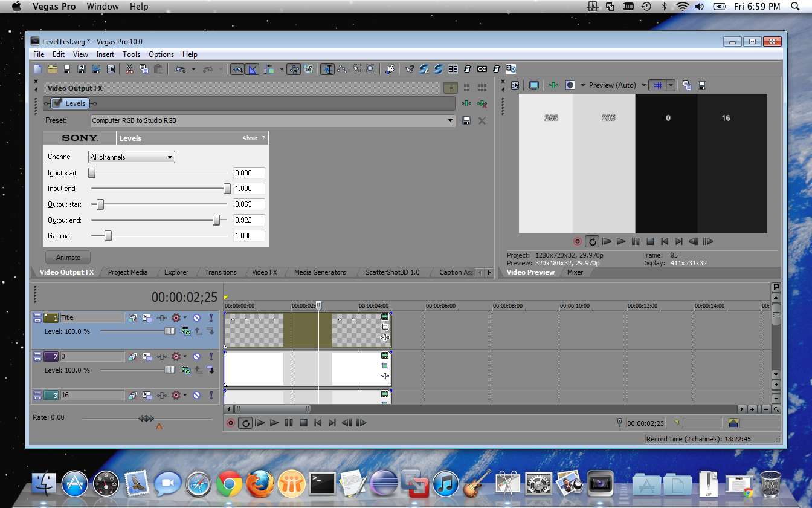
Task: Click the Cut scissors icon in toolbar
Action: [129, 69]
